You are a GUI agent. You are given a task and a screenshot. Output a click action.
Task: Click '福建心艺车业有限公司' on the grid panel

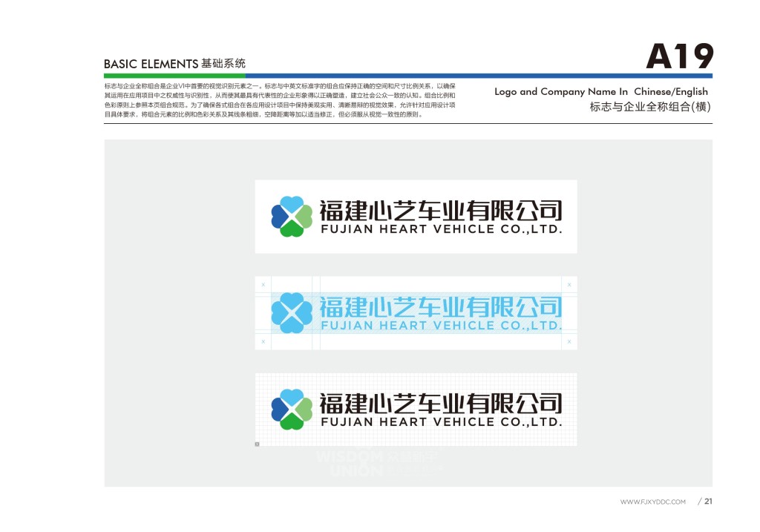click(x=441, y=403)
